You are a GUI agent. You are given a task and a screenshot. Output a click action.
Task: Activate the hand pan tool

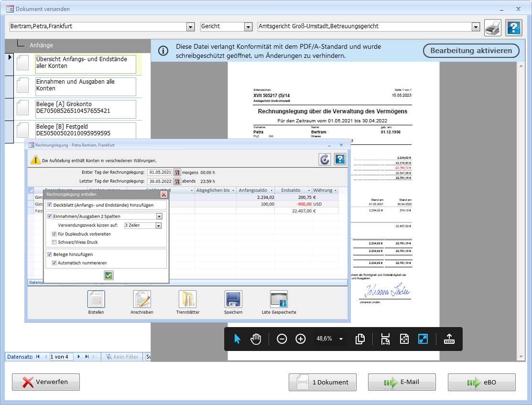pyautogui.click(x=256, y=339)
